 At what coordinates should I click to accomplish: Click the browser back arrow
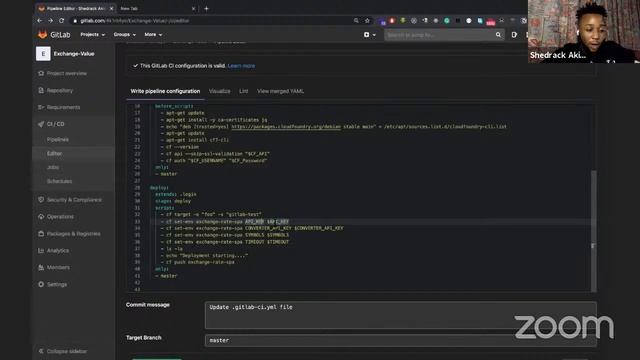click(x=40, y=20)
